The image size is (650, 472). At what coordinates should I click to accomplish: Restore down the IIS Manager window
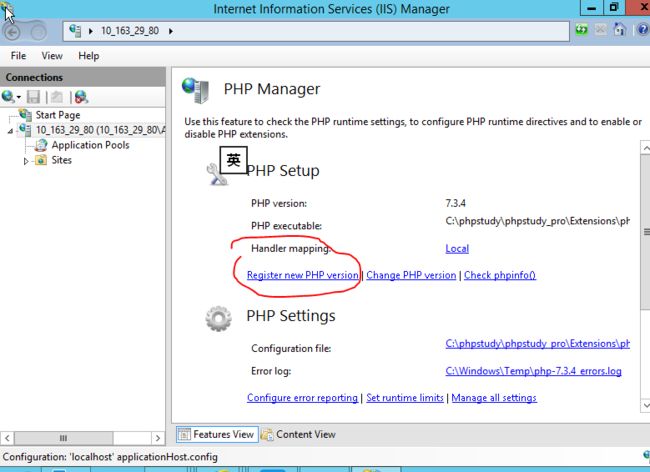point(614,8)
